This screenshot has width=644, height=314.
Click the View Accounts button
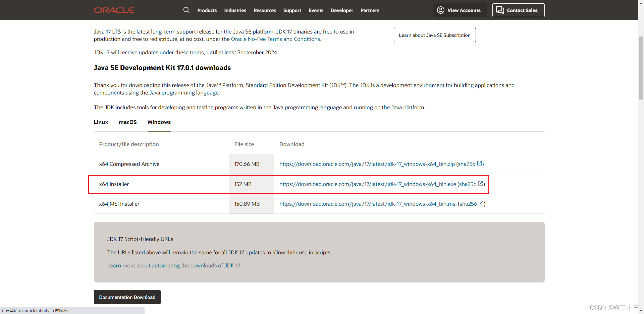[460, 10]
